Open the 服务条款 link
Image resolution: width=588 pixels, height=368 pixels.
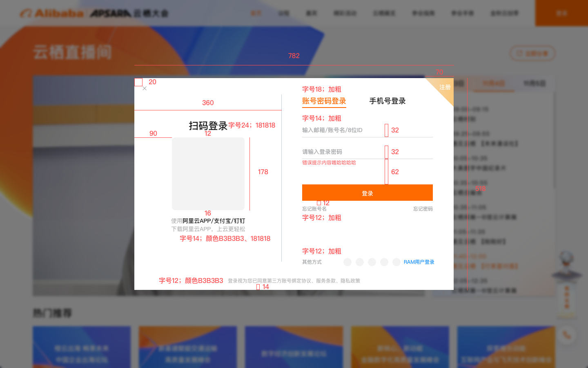[x=326, y=281]
